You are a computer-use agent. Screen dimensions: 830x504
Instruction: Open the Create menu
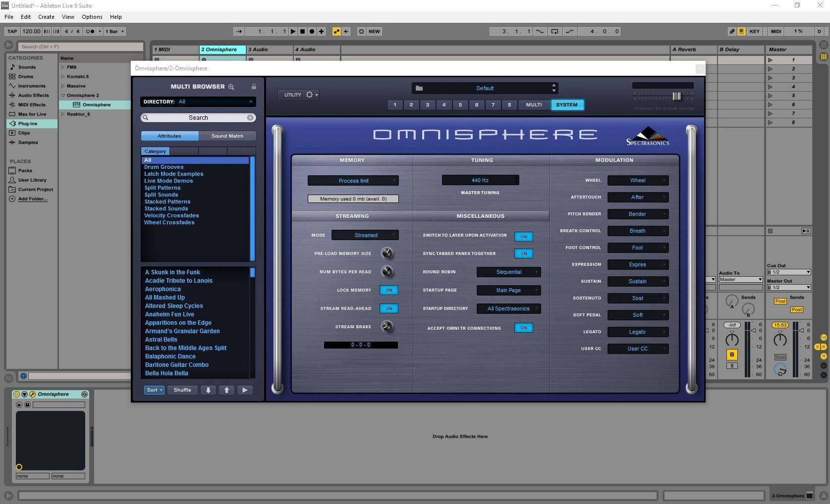46,17
